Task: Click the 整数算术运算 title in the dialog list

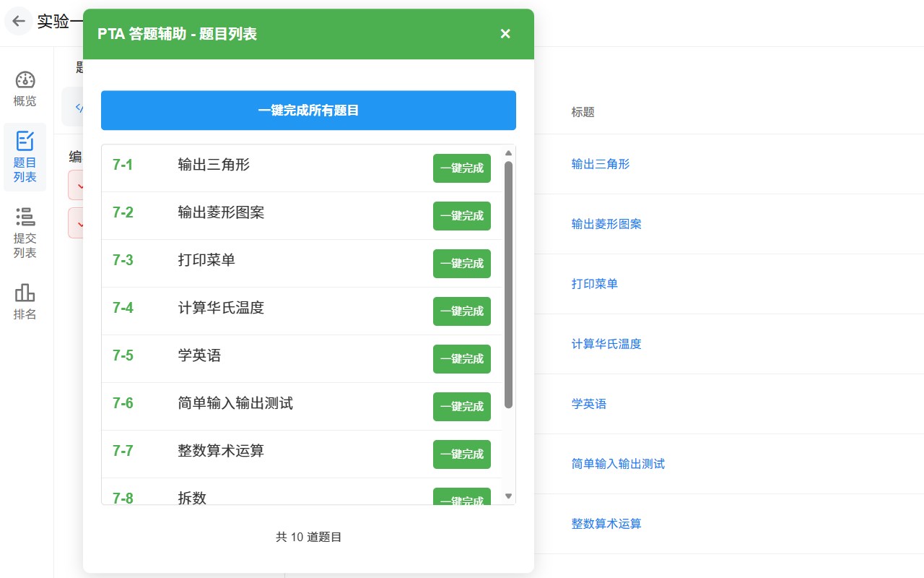Action: coord(221,451)
